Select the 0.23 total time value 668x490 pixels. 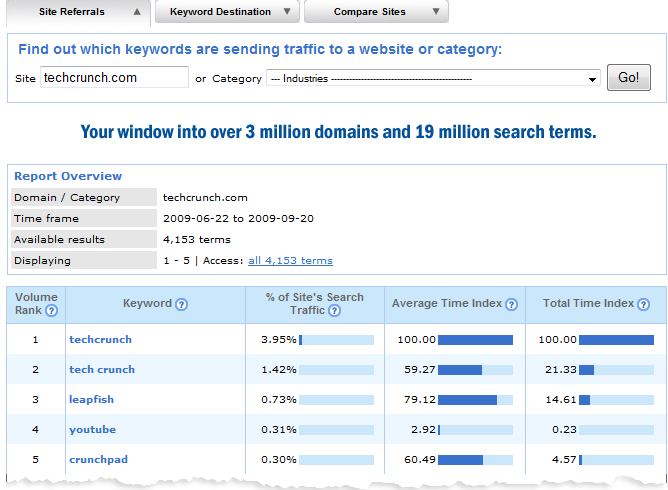pos(564,429)
